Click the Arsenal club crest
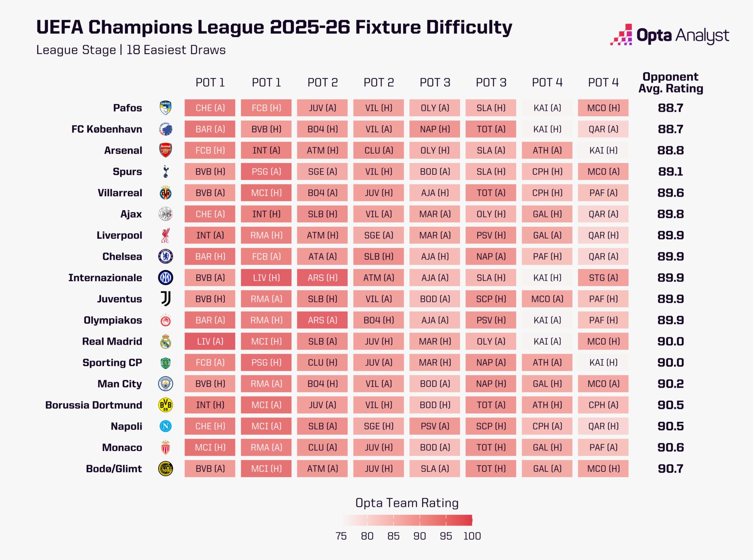The width and height of the screenshot is (753, 560). 165,150
